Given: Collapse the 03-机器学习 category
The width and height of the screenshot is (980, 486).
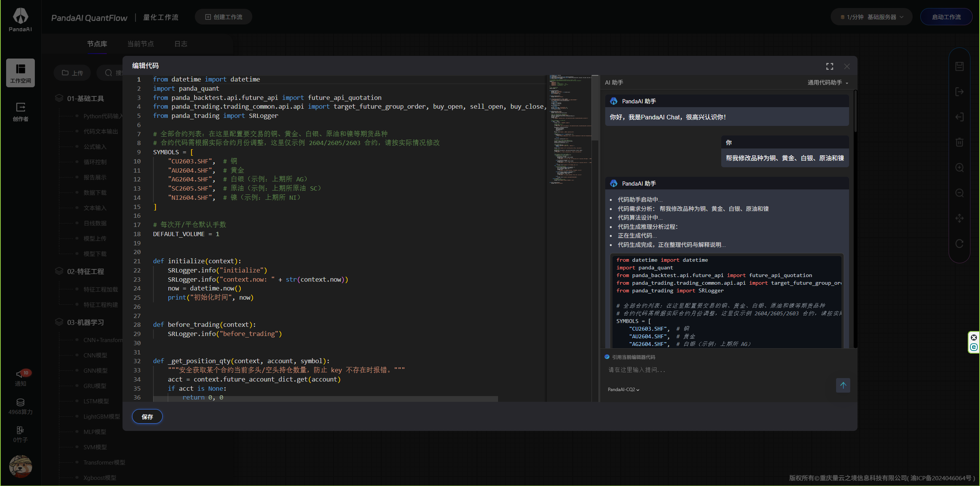Looking at the screenshot, I should click(85, 322).
